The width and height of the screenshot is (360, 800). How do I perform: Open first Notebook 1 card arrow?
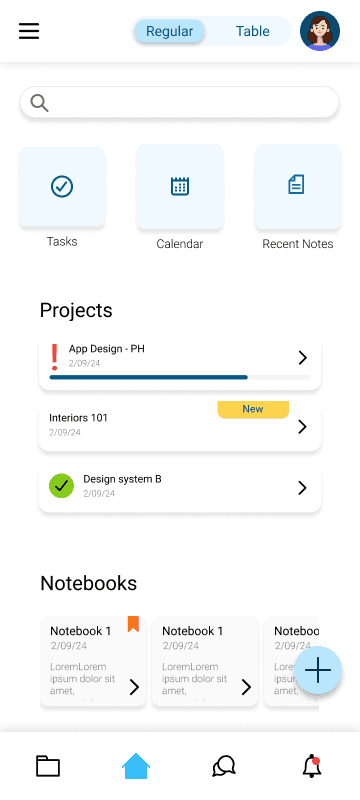(x=134, y=687)
